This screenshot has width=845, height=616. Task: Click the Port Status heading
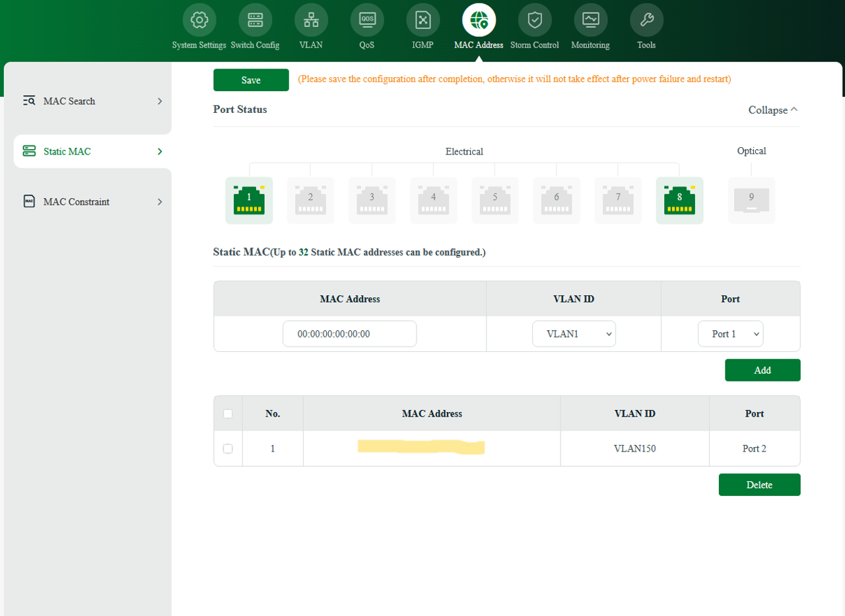(x=240, y=110)
